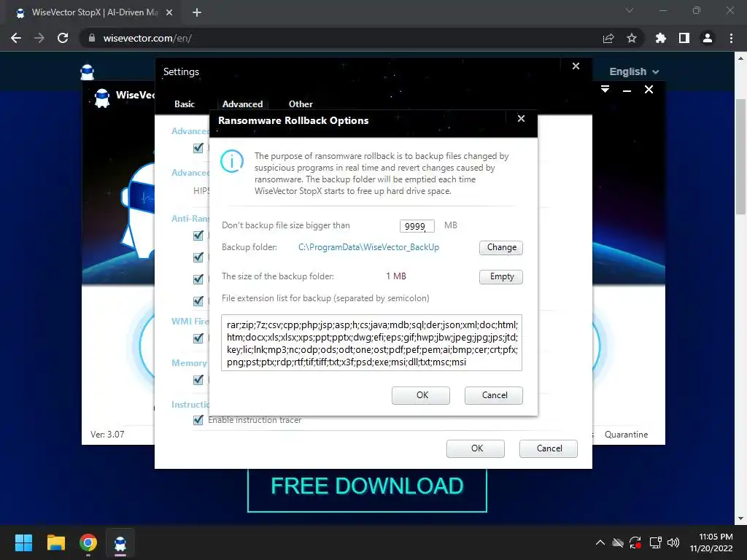Share this page icon in address bar
The width and height of the screenshot is (747, 560).
coord(608,38)
